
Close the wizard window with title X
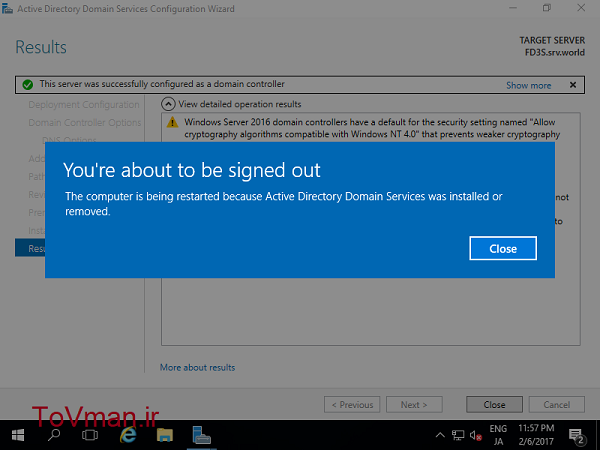click(581, 8)
